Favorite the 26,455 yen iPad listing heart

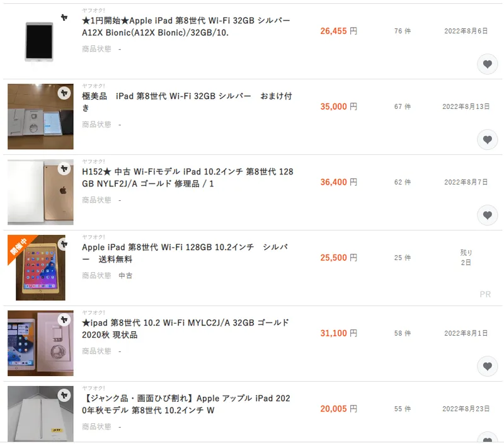coord(487,64)
